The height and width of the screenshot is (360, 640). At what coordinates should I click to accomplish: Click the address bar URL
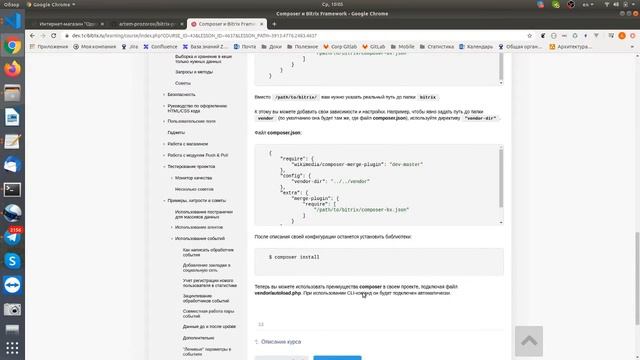194,36
